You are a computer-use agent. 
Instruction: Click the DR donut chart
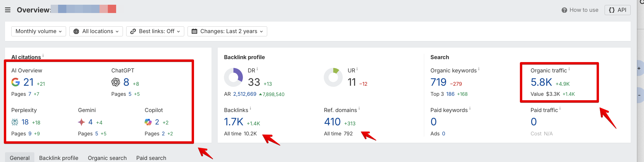pyautogui.click(x=233, y=77)
